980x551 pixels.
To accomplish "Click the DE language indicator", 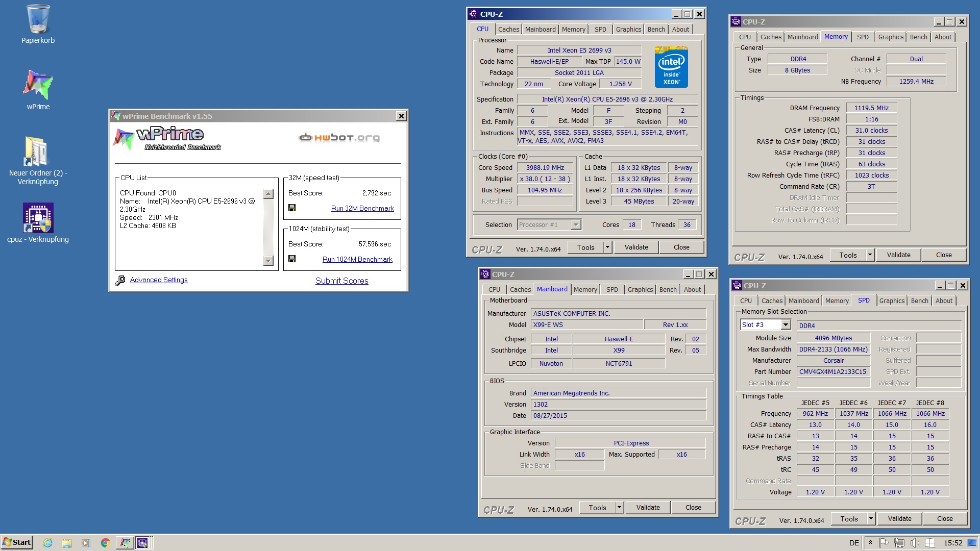I will [854, 543].
